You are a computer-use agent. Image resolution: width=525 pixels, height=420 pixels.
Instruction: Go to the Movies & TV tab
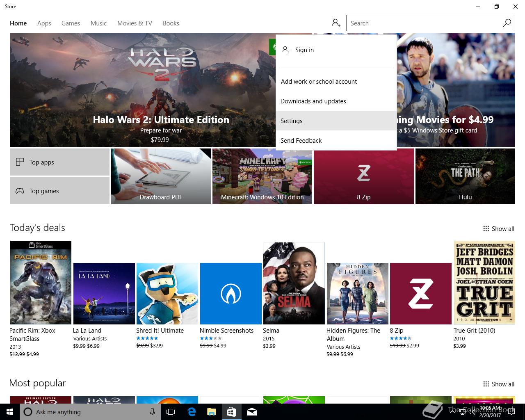coord(135,23)
